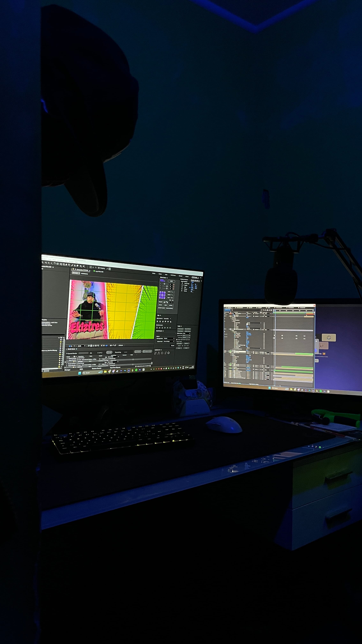
Task: Take a snapshot with viewer camera icon
Action: [111, 345]
